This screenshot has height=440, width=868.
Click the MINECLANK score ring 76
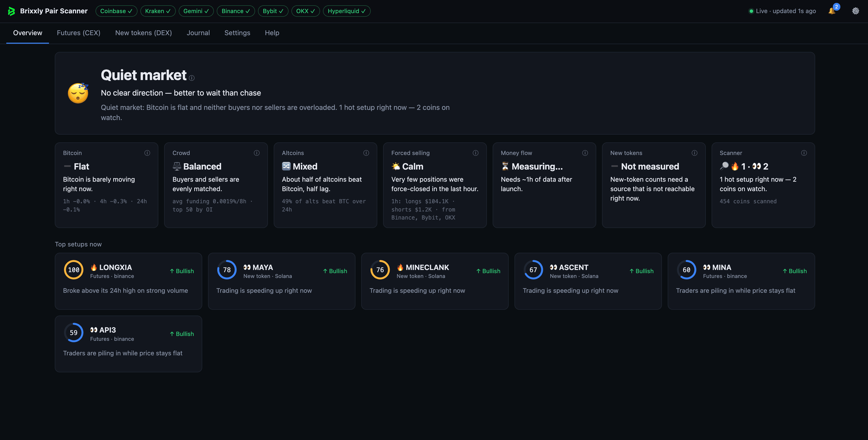click(x=380, y=270)
